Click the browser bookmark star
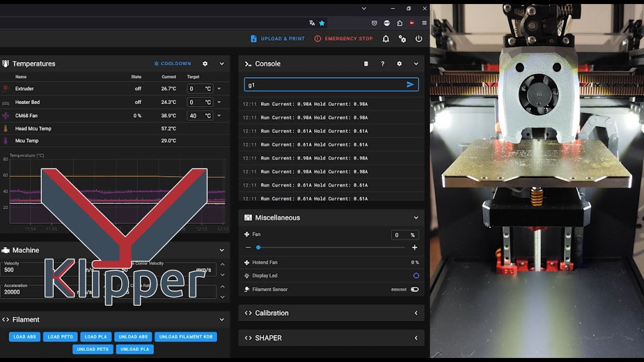Screen dimensions: 644x362 click(x=322, y=23)
